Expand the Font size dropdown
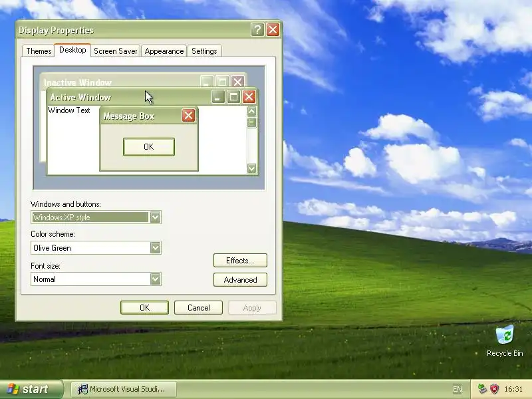Viewport: 532px width, 399px height. [155, 279]
